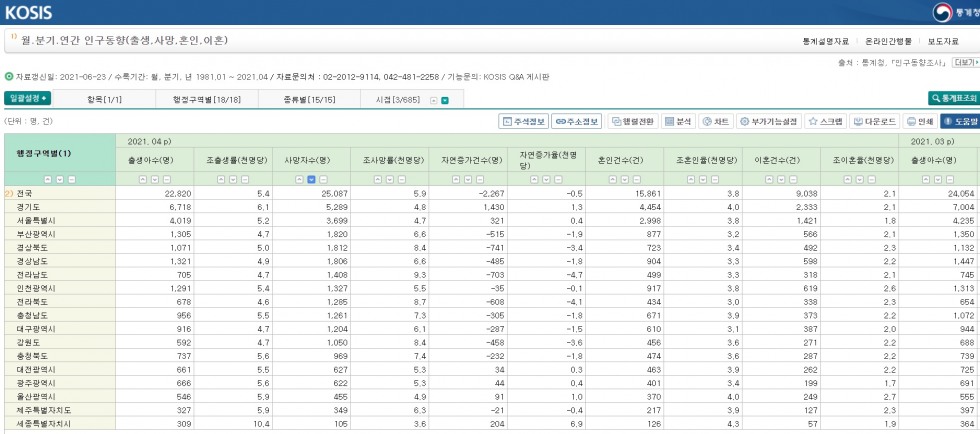Sort 혼인건수(건) column ascending
The width and height of the screenshot is (980, 434).
click(x=612, y=179)
